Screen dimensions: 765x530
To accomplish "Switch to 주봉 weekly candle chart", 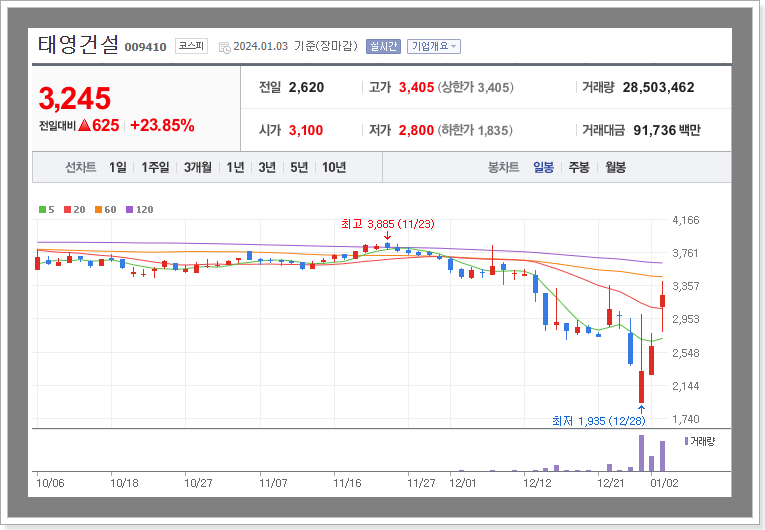I will tap(579, 167).
